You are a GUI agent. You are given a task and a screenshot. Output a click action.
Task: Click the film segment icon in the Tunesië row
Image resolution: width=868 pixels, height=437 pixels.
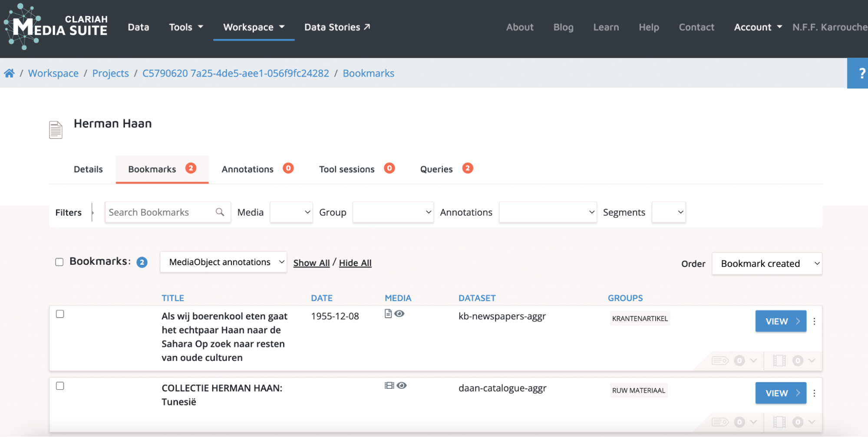point(779,422)
